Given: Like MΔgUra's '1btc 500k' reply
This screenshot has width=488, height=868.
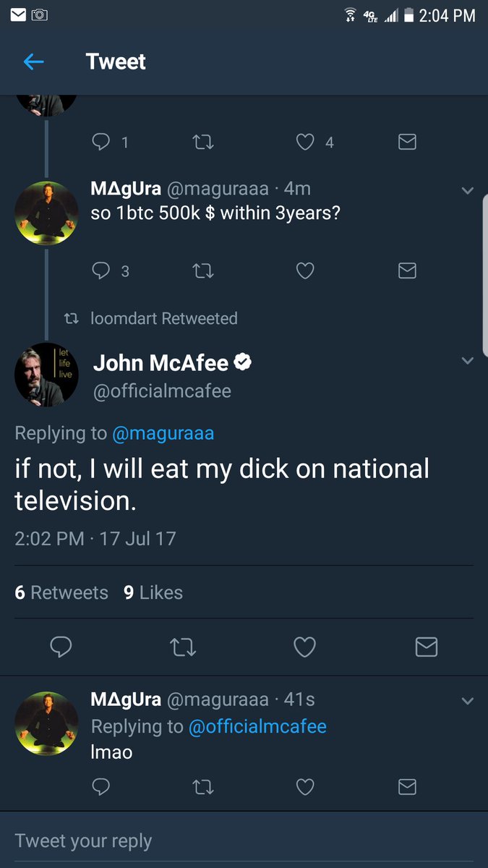Looking at the screenshot, I should pos(304,271).
